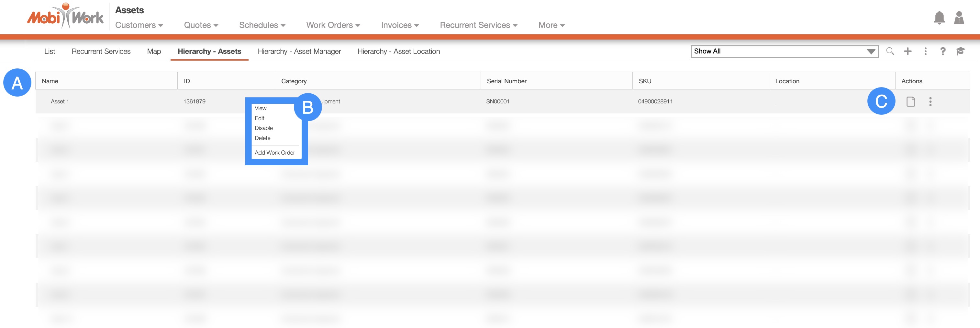Switch to the Map tab
The image size is (980, 328).
[x=154, y=52]
